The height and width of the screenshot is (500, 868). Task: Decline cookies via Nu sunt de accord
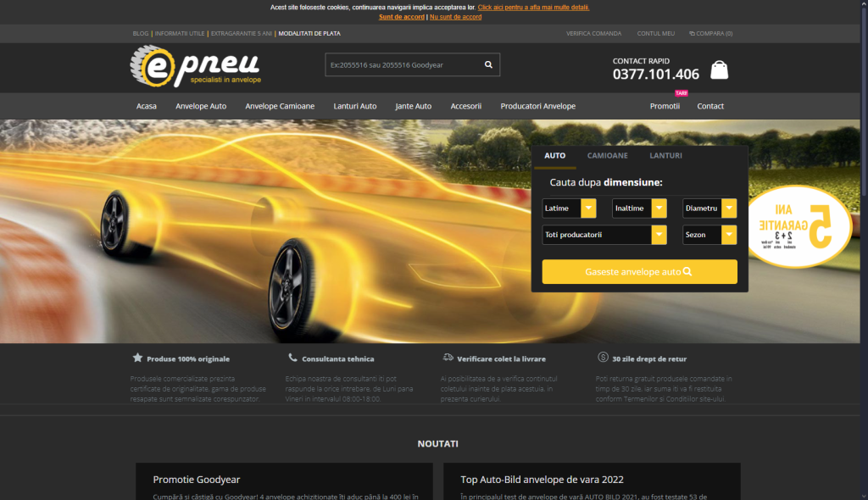[x=455, y=17]
